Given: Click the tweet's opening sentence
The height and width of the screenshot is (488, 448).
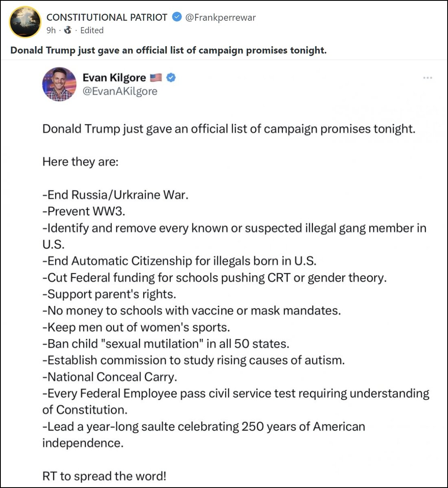Looking at the screenshot, I should pos(229,129).
